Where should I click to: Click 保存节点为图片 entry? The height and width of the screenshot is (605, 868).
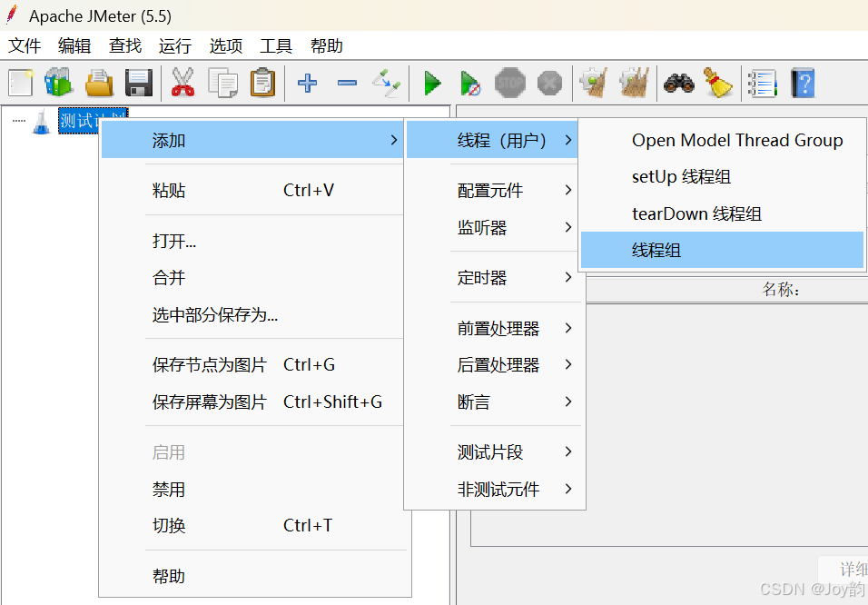pyautogui.click(x=252, y=364)
